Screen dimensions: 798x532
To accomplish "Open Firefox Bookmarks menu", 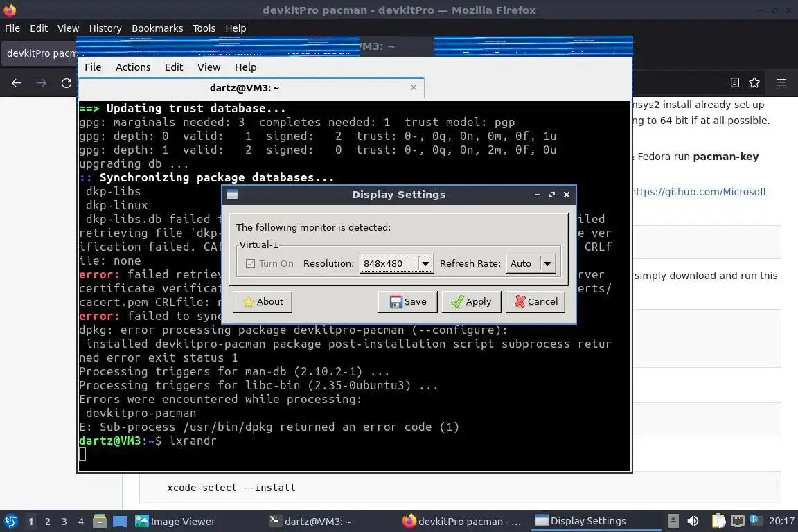I will (x=157, y=28).
